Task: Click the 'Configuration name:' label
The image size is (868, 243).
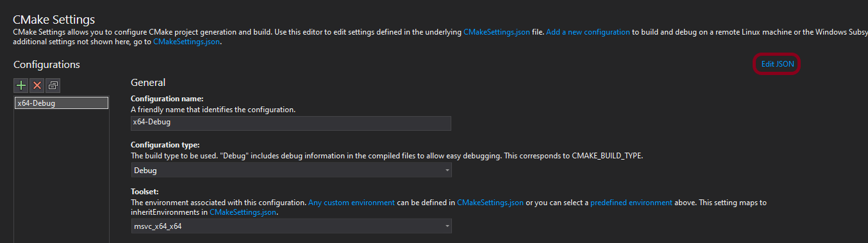Action: [167, 99]
